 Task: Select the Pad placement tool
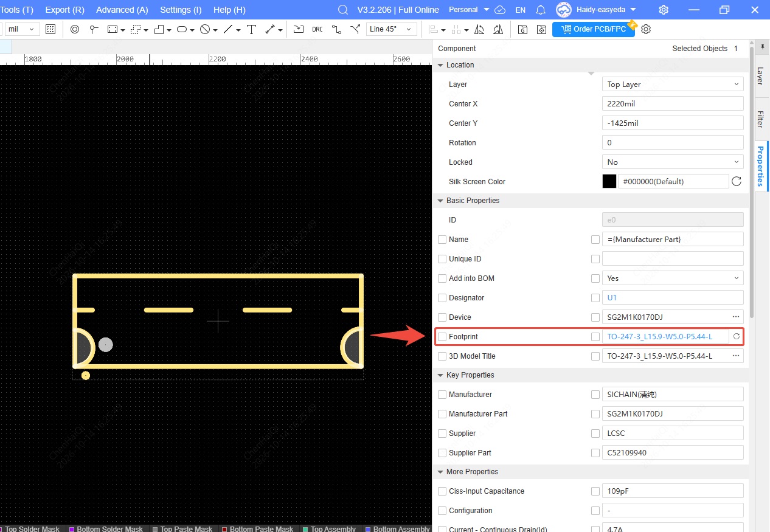click(75, 29)
